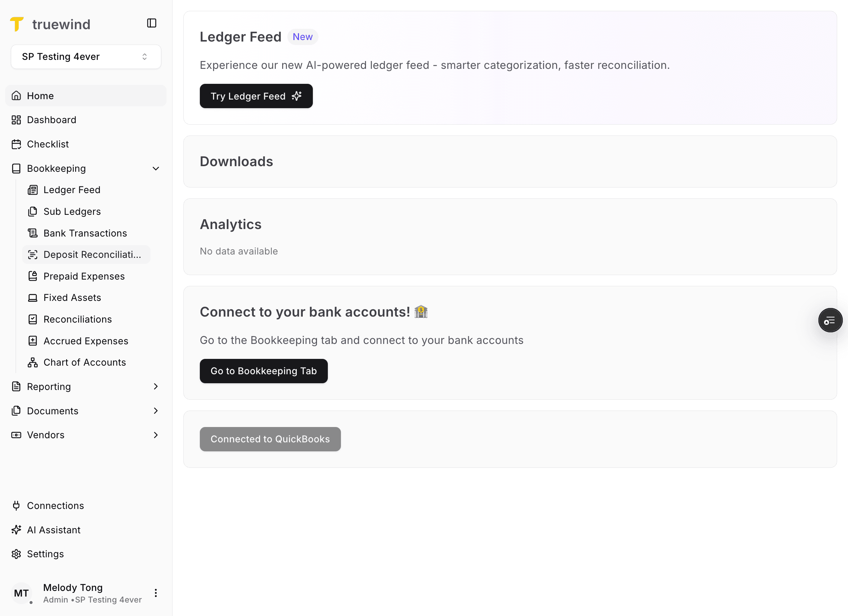The width and height of the screenshot is (848, 616).
Task: Toggle the sidebar collapse control
Action: (151, 23)
